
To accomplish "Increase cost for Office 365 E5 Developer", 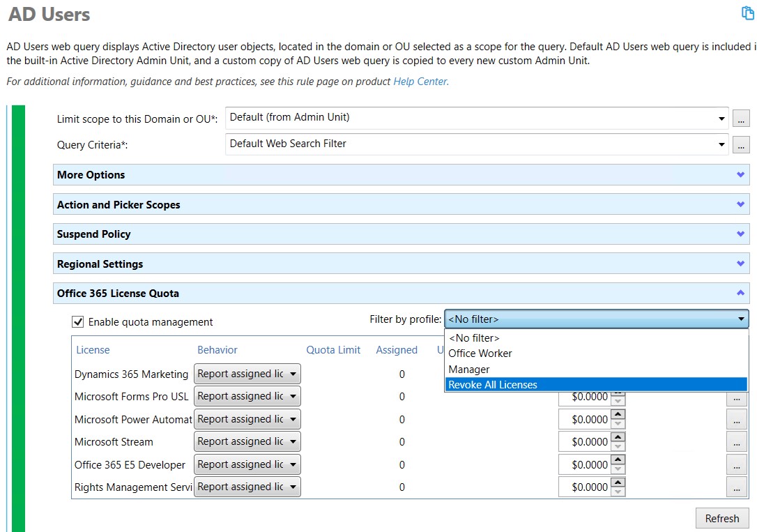I will 618,459.
